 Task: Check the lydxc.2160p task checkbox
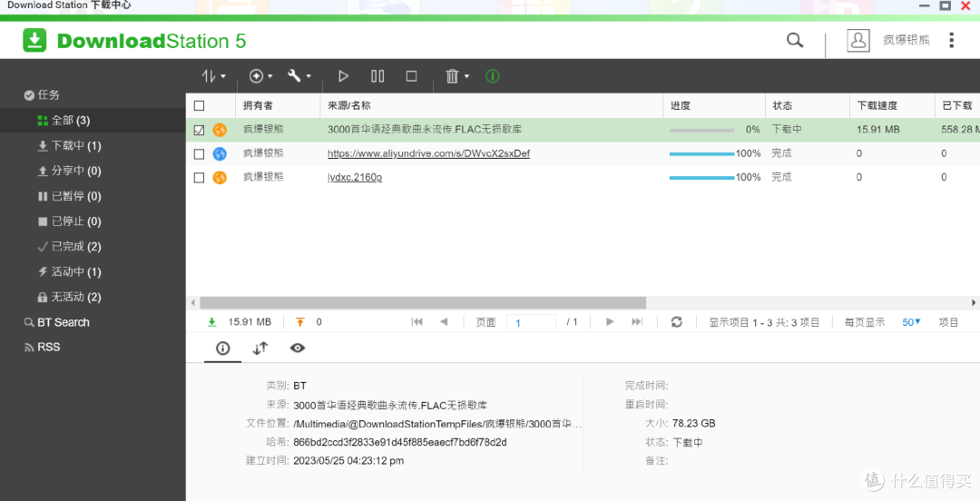(x=199, y=178)
